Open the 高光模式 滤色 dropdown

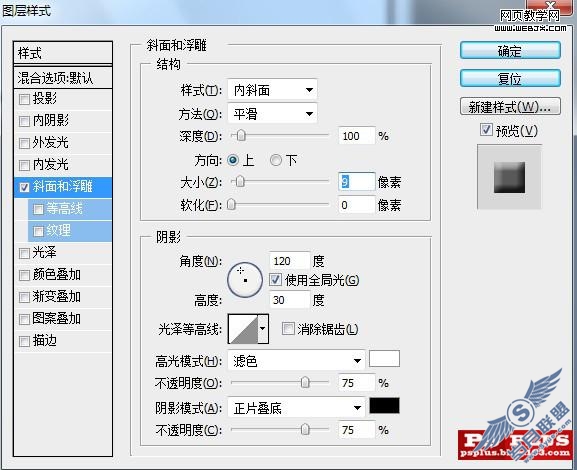click(x=296, y=361)
